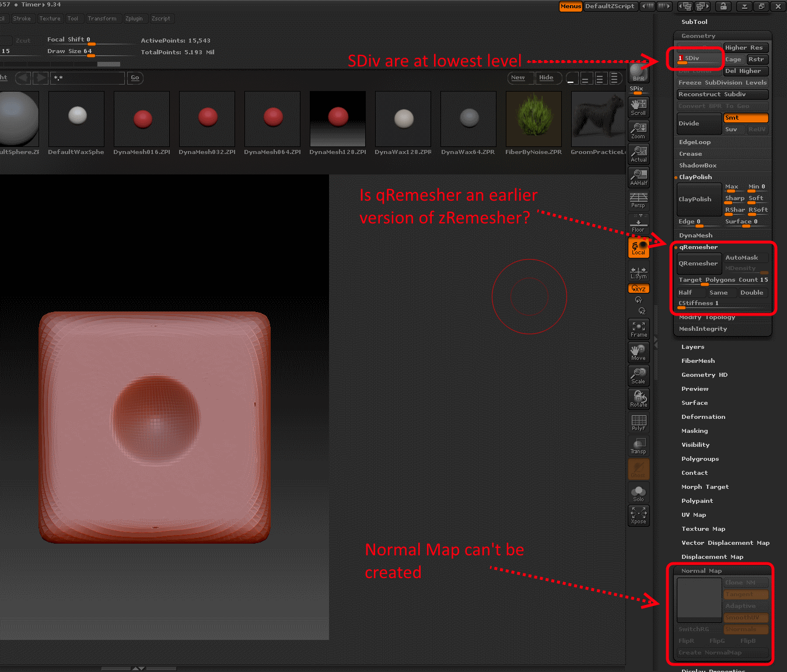Open the Stroke menu
This screenshot has width=787, height=672.
pyautogui.click(x=22, y=19)
